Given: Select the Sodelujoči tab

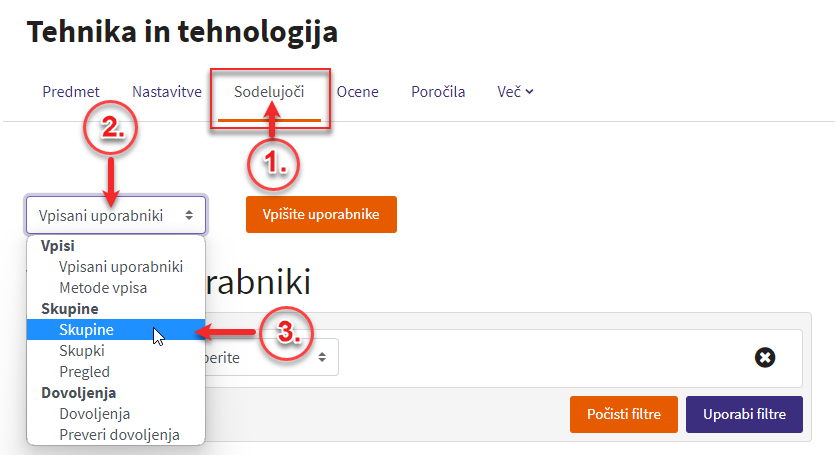Looking at the screenshot, I should pos(269,92).
